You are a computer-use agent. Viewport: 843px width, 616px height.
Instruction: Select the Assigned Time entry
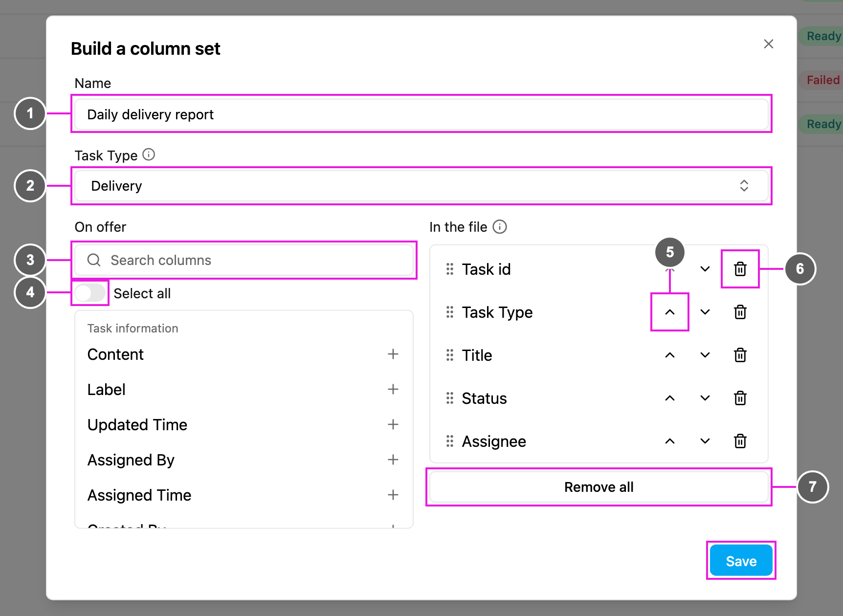pos(139,495)
